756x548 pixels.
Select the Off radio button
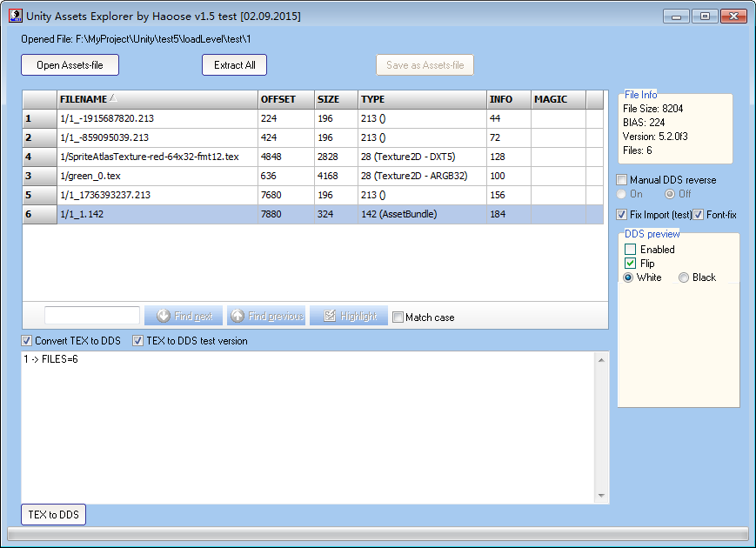coord(670,194)
